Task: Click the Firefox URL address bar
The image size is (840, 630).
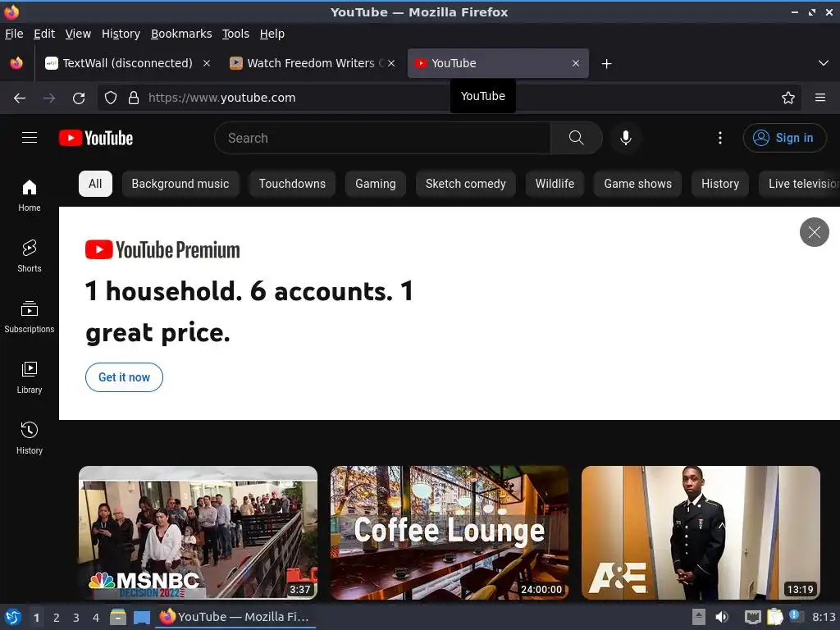Action: 449,98
